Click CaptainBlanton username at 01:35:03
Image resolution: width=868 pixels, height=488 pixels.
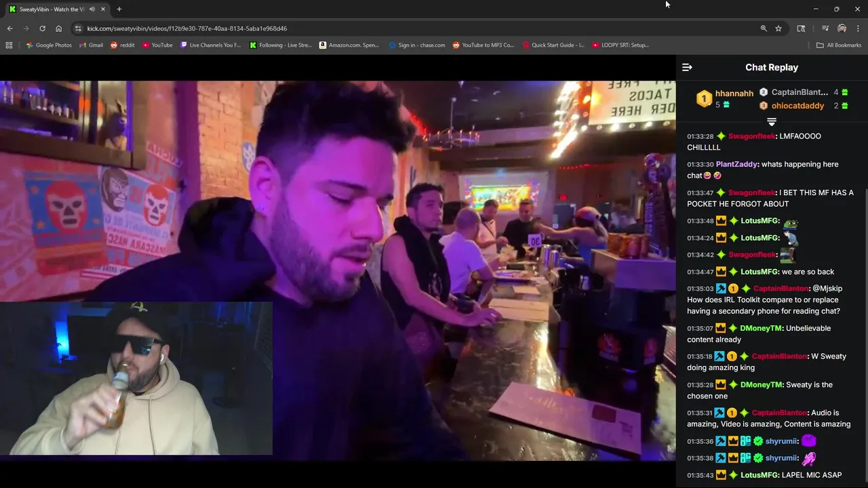point(781,289)
